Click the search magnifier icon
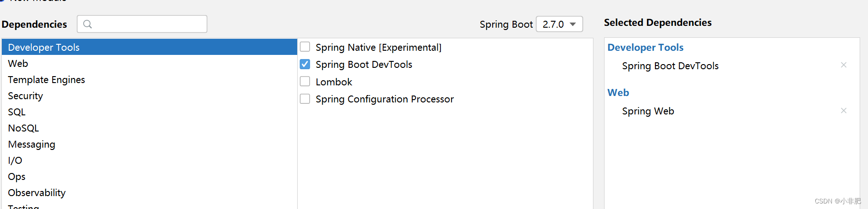 (x=87, y=24)
